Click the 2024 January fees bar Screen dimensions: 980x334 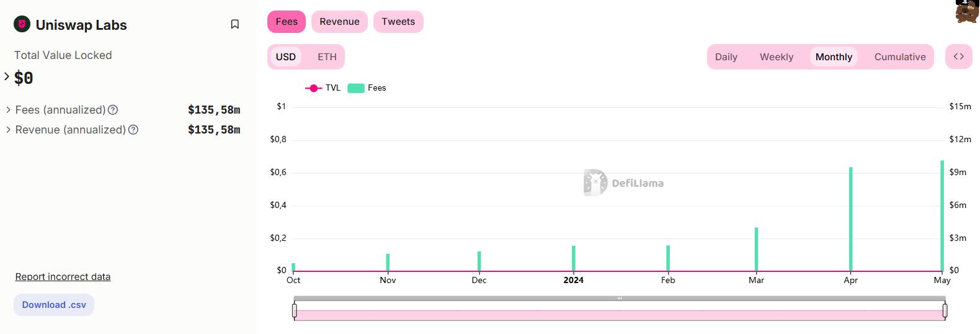574,258
